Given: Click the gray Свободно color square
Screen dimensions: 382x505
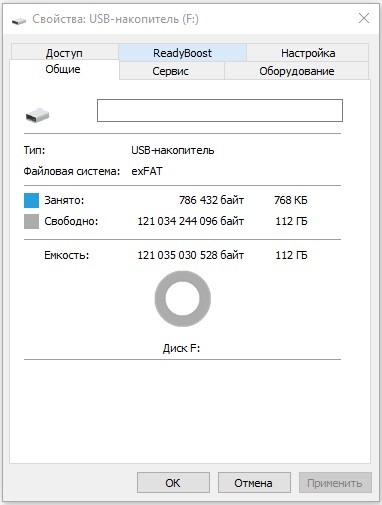Looking at the screenshot, I should pos(31,221).
